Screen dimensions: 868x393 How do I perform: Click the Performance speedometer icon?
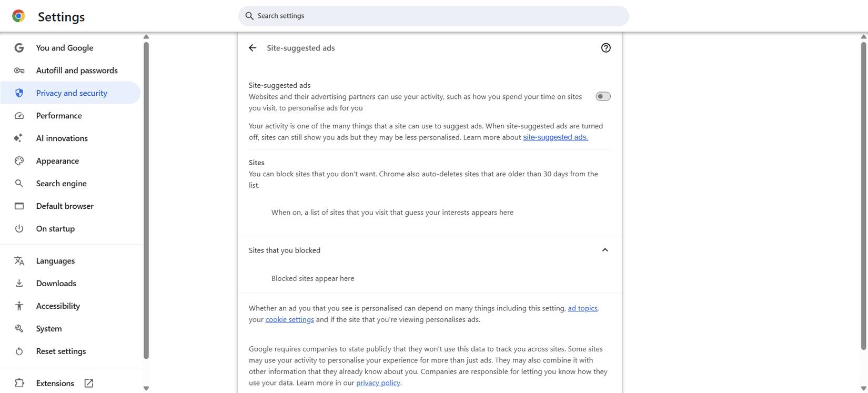coord(19,116)
